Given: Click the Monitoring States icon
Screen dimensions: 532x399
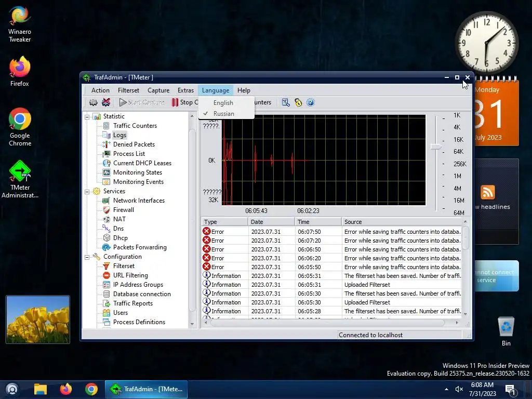Looking at the screenshot, I should pos(107,172).
